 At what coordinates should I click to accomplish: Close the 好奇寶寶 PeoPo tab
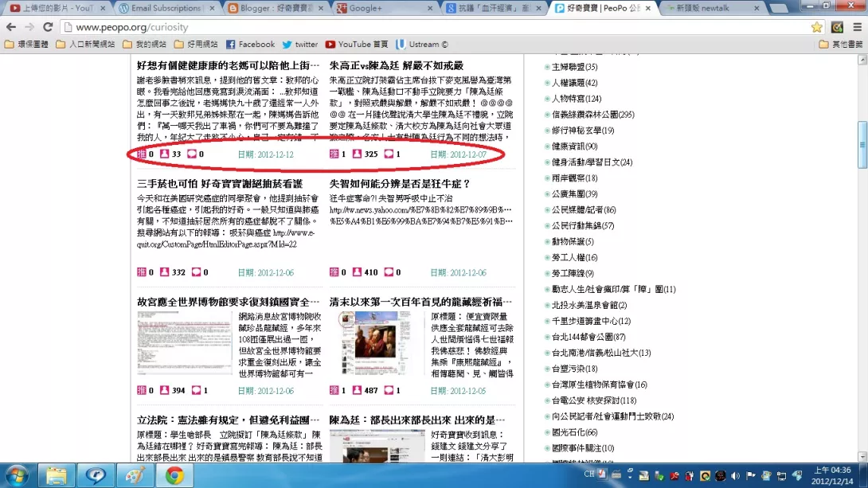(647, 8)
